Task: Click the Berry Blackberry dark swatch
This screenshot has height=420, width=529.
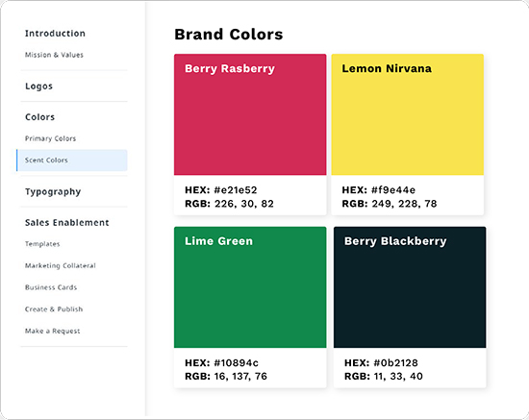Action: pyautogui.click(x=410, y=287)
